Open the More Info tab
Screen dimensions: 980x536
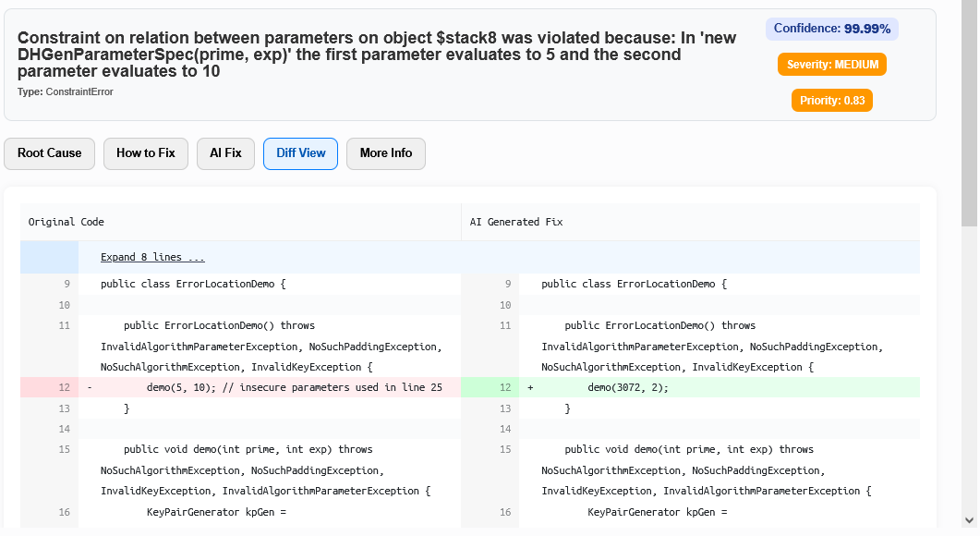pos(385,153)
